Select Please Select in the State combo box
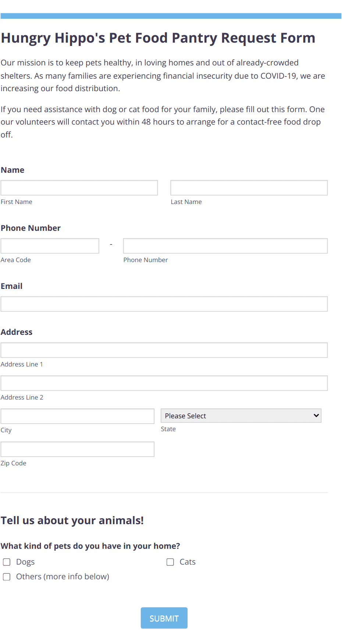This screenshot has height=644, width=342. pos(241,415)
